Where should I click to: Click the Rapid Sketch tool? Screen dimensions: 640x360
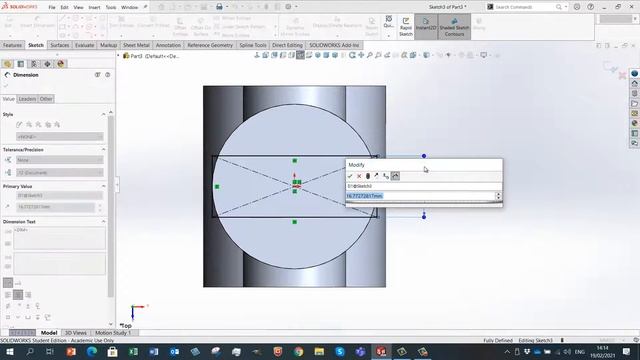[x=406, y=27]
